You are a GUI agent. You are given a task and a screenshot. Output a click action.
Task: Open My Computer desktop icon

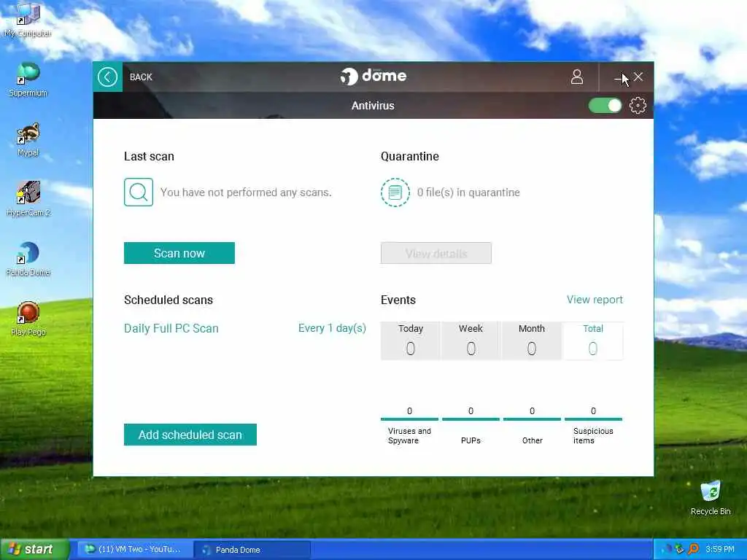tap(28, 21)
